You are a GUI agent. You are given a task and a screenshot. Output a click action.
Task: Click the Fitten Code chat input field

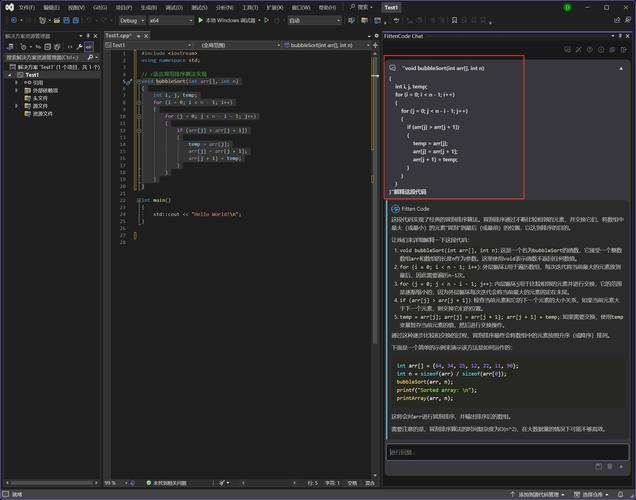coord(505,452)
